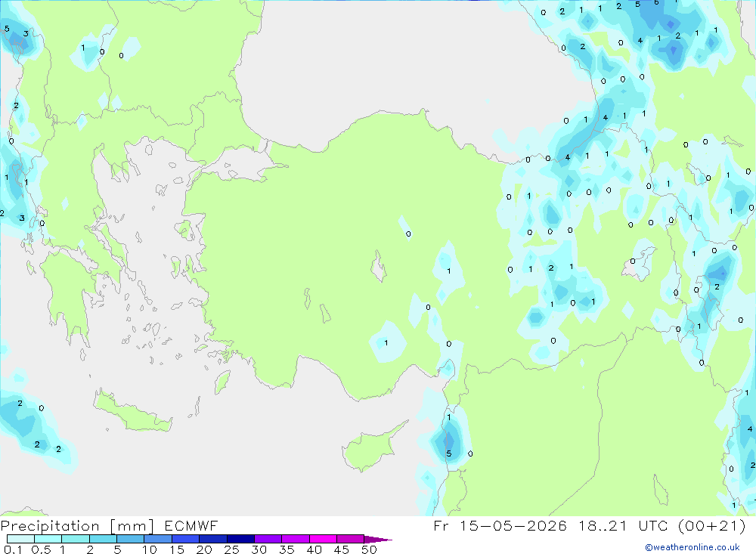Click the legend value label '0.5'
The width and height of the screenshot is (756, 554).
[x=41, y=549]
